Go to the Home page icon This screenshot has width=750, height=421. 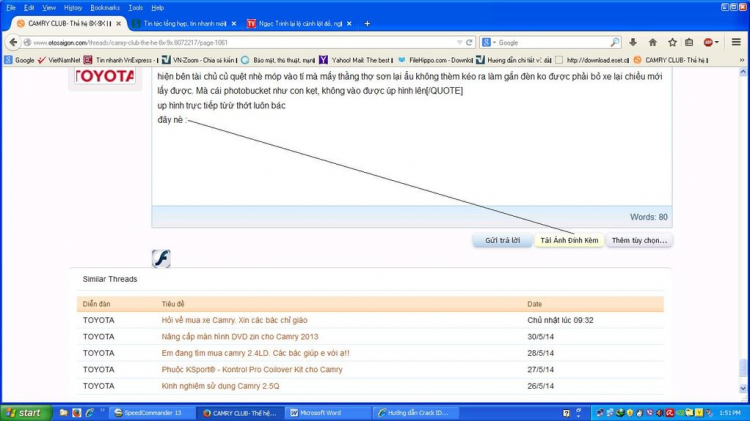tap(652, 42)
